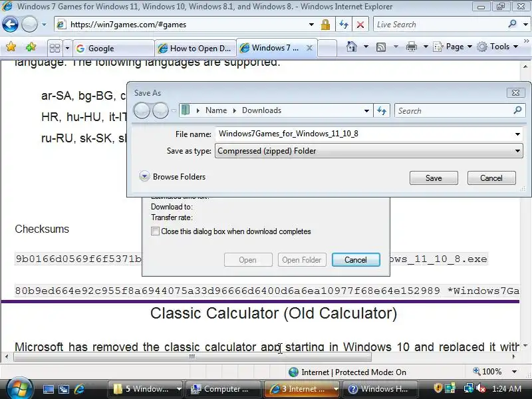This screenshot has height=399, width=532.
Task: Click Show Desktop quick launch icon
Action: (x=48, y=389)
